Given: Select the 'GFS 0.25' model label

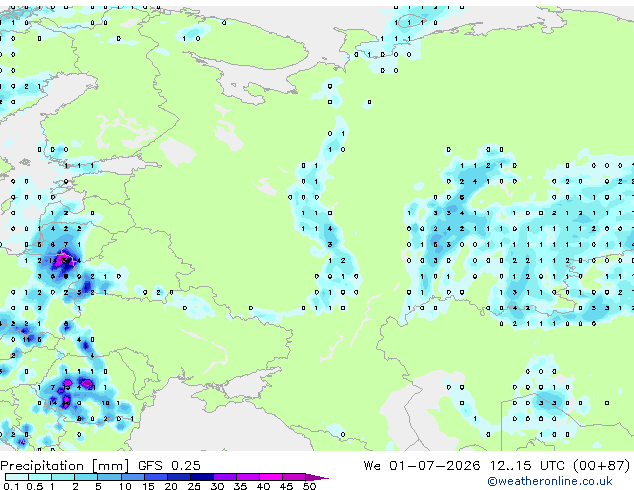Looking at the screenshot, I should [169, 466].
